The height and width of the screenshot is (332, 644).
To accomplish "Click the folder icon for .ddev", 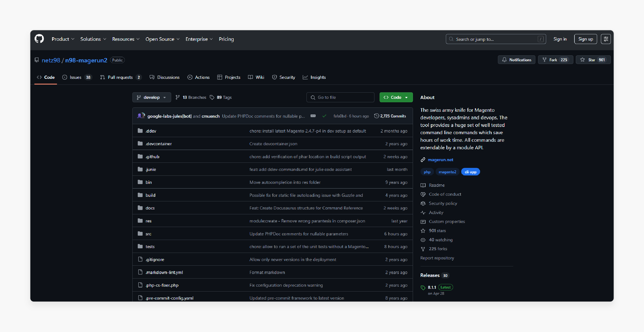I will tap(140, 131).
